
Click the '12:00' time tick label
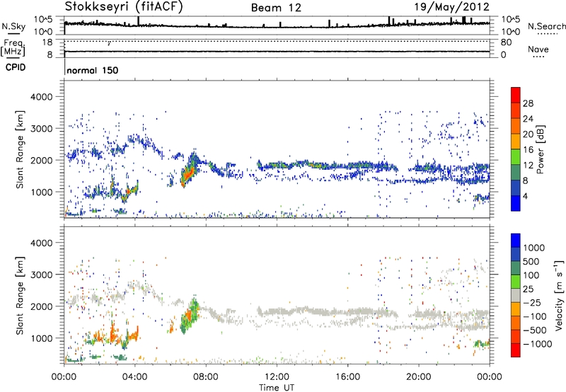[277, 377]
